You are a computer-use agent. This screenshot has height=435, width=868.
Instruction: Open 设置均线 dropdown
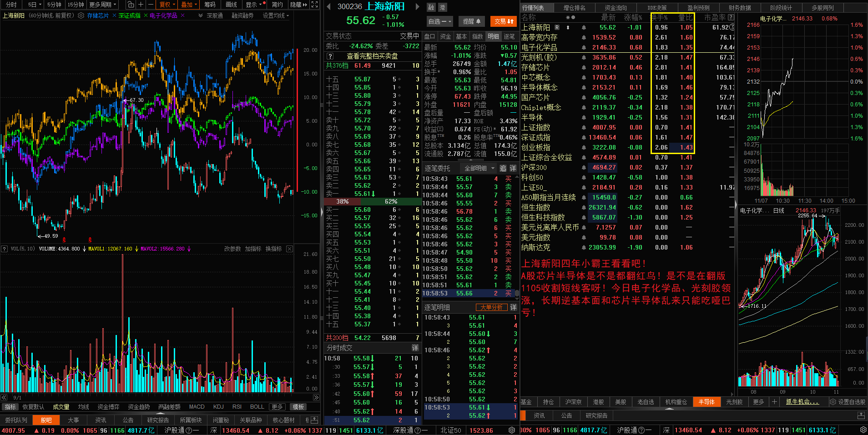[276, 15]
